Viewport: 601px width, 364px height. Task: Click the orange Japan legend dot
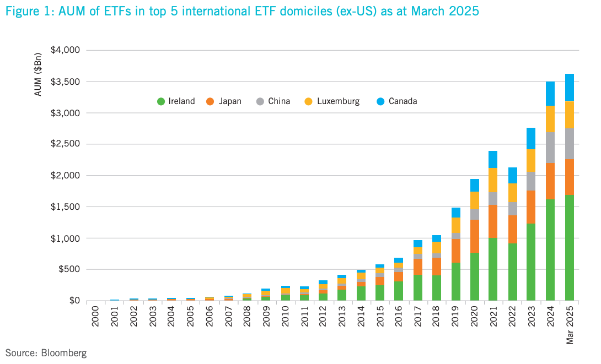(x=210, y=102)
